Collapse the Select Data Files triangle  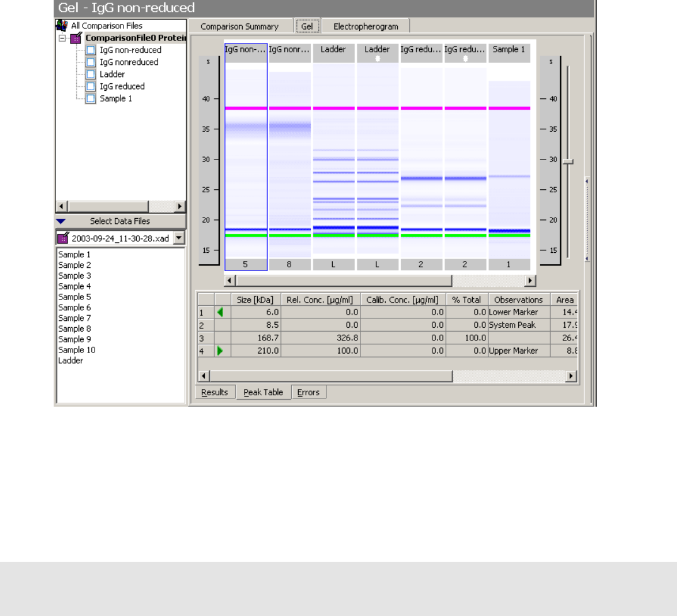pyautogui.click(x=61, y=221)
